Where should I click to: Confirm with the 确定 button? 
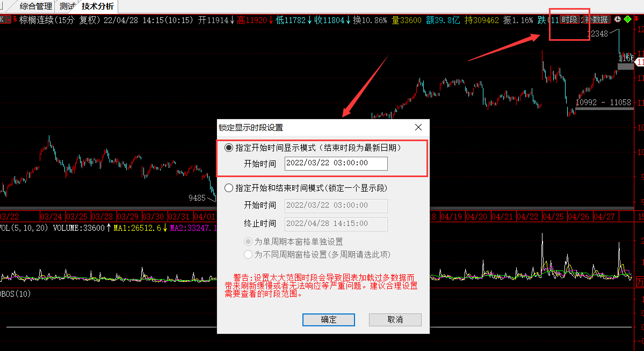point(329,320)
